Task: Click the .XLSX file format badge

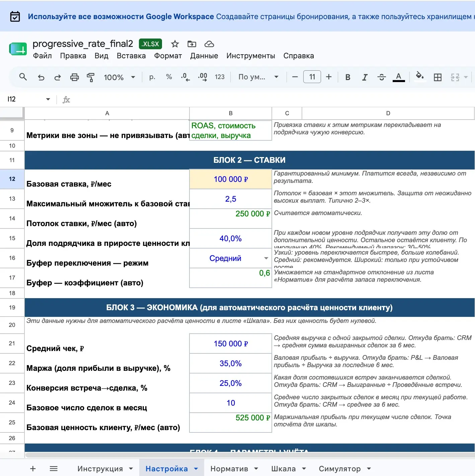Action: 150,44
